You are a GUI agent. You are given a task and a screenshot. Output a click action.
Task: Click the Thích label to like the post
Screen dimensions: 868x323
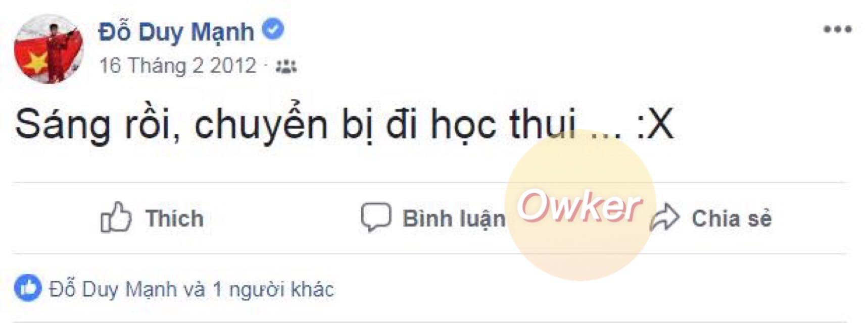tap(175, 219)
